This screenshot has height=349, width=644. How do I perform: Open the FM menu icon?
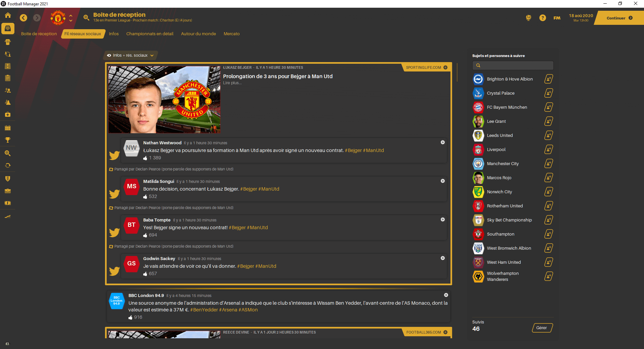click(x=557, y=18)
